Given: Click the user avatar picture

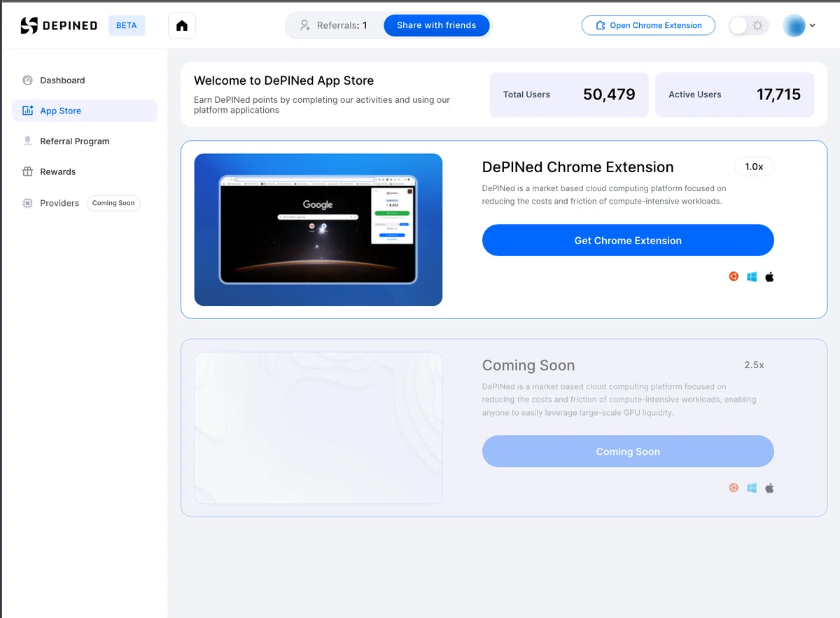Looking at the screenshot, I should coord(794,25).
